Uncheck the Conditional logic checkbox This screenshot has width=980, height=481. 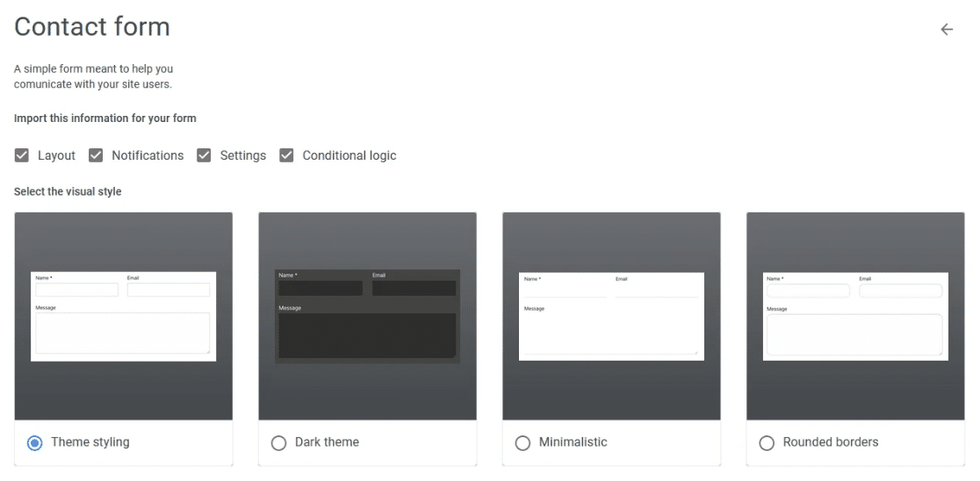[286, 154]
